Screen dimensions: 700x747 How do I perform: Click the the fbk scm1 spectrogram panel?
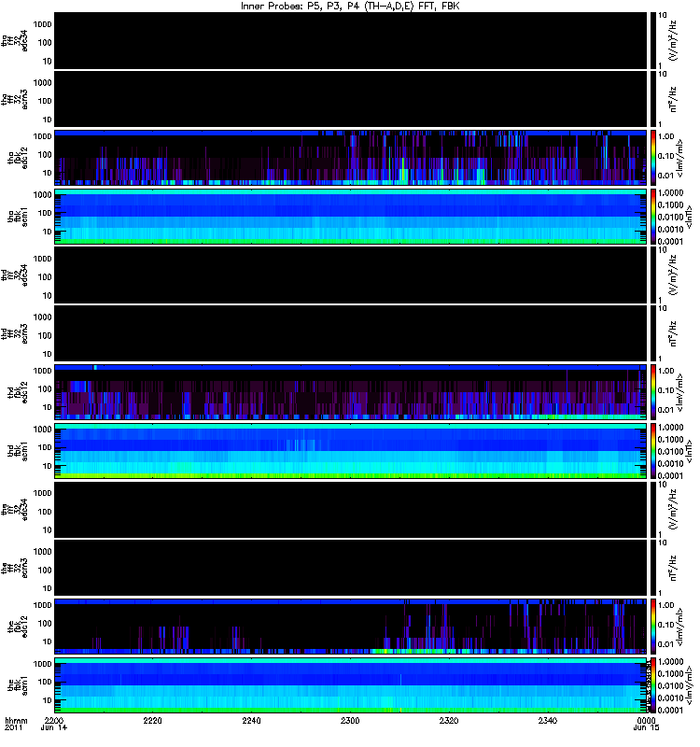pos(351,685)
